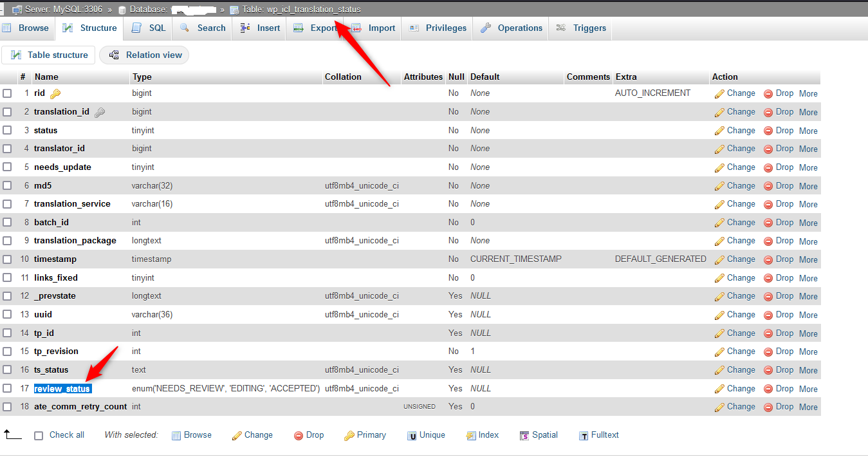Viewport: 868px width, 468px height.
Task: Click the red drop icon for needs_update
Action: coord(768,167)
